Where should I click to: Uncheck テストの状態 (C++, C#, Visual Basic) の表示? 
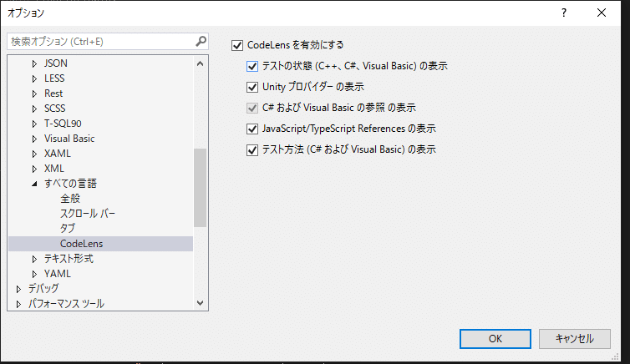tap(252, 66)
